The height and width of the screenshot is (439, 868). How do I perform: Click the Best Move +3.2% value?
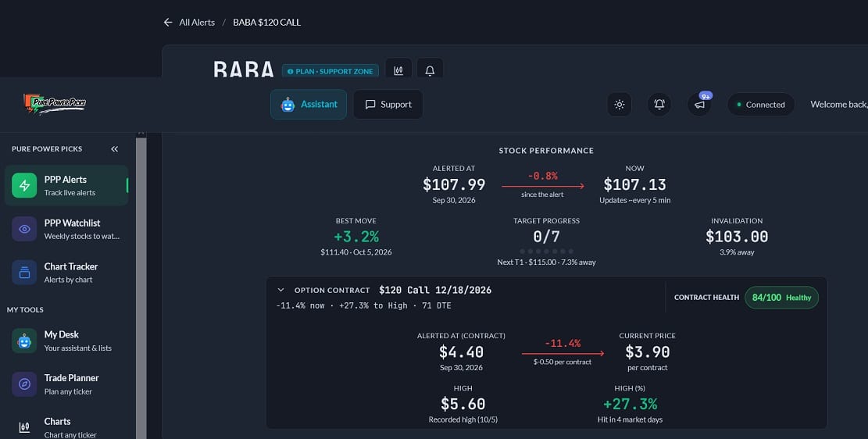tap(356, 237)
